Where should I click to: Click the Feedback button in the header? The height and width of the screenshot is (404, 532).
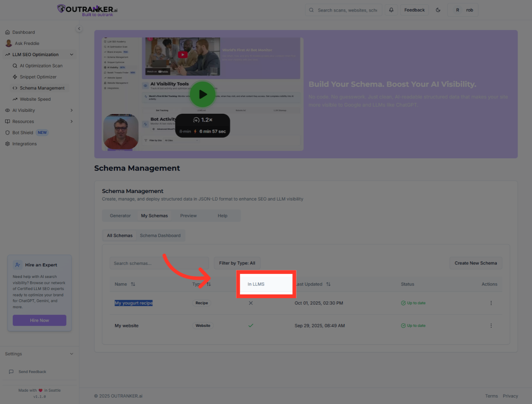pyautogui.click(x=415, y=10)
